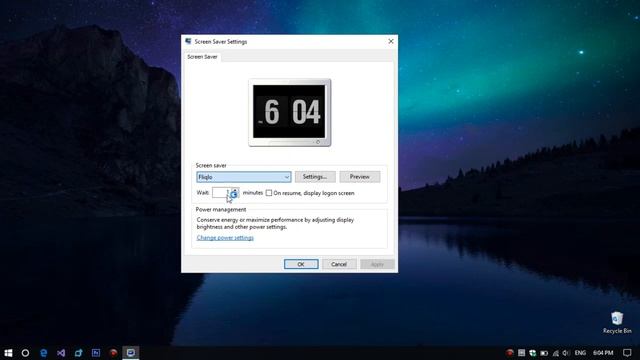This screenshot has height=360, width=640.
Task: Click the greyed Apply button
Action: tap(377, 264)
